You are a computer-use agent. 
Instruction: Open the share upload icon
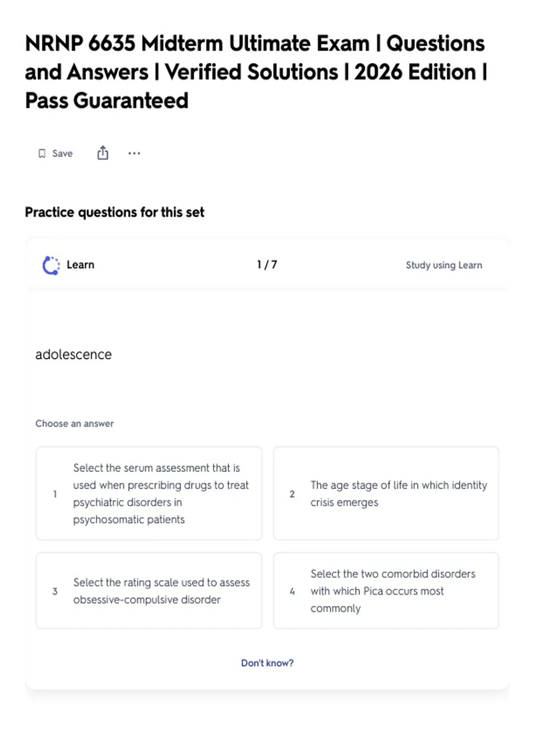(103, 153)
